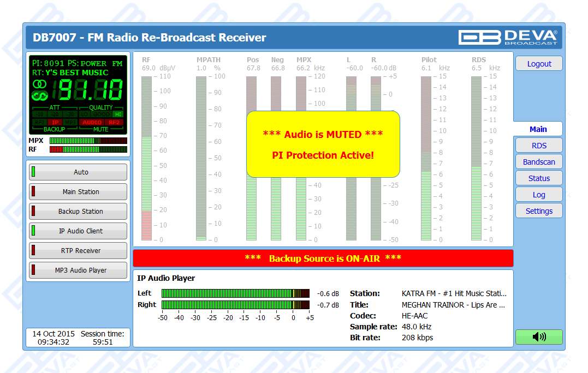Click the Left channel level meter

[235, 293]
